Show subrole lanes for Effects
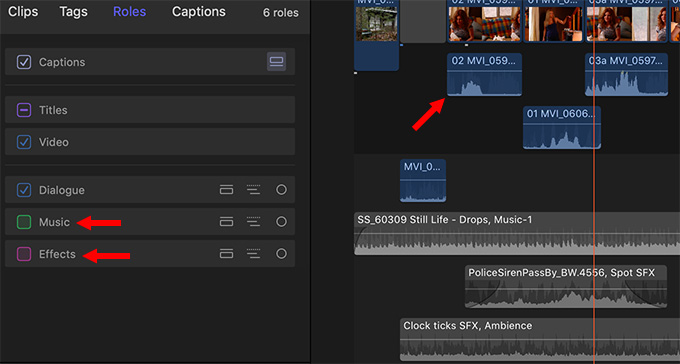The image size is (680, 364). point(253,254)
